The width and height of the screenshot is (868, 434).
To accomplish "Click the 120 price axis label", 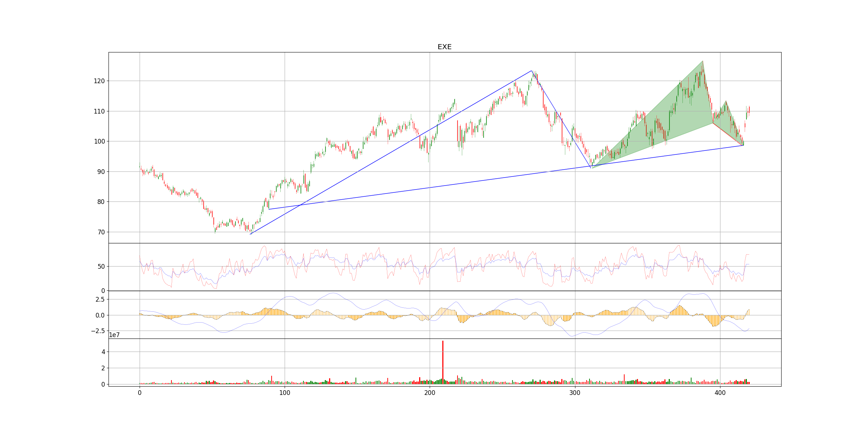I will pyautogui.click(x=99, y=81).
